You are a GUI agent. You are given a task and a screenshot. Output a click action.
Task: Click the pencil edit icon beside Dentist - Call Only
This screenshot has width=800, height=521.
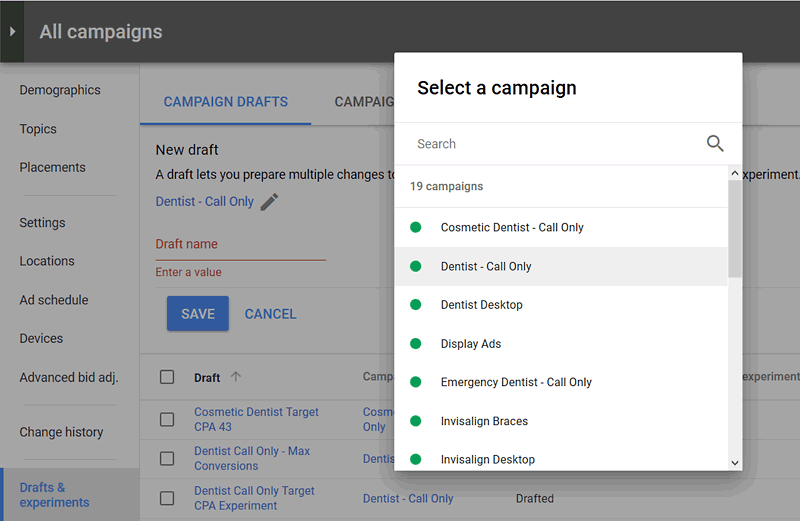point(269,202)
